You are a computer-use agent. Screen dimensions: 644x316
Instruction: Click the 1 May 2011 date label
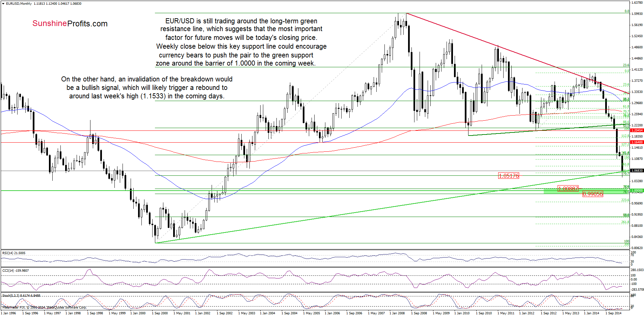tap(506, 313)
